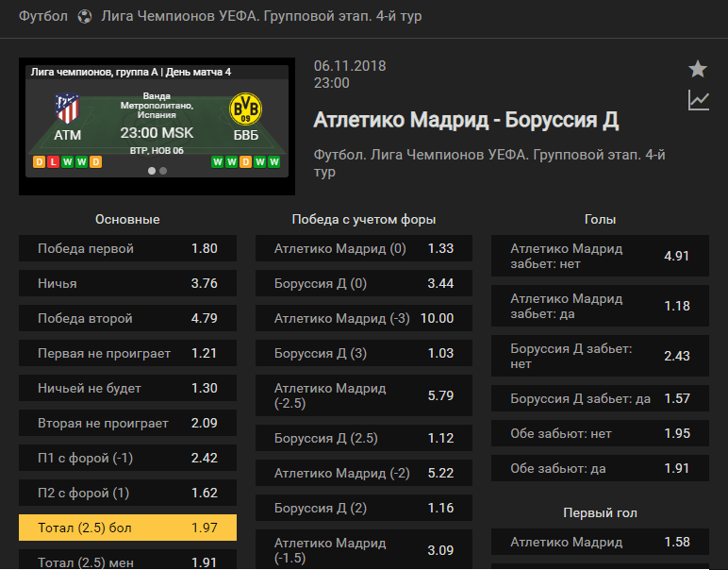Select Вторая не проиграет 2.09
The height and width of the screenshot is (570, 728).
(x=127, y=423)
